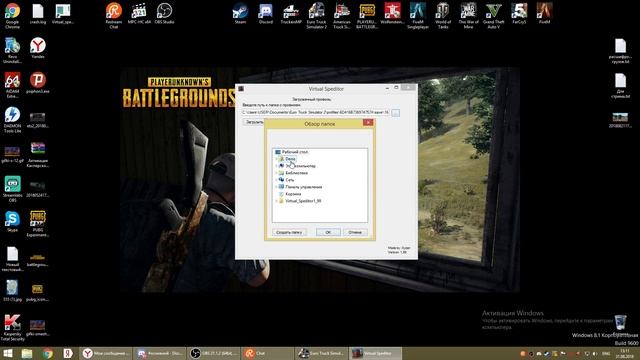Select This War of Mine desktop icon
This screenshot has width=640, height=360.
click(468, 16)
